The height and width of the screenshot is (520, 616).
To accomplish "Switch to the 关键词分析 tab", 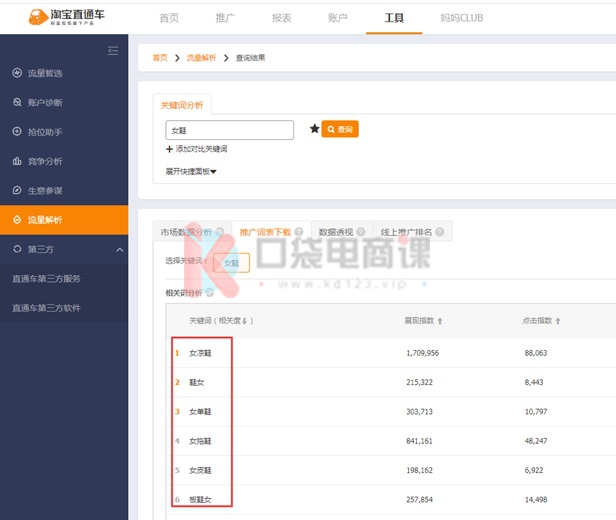I will [182, 105].
